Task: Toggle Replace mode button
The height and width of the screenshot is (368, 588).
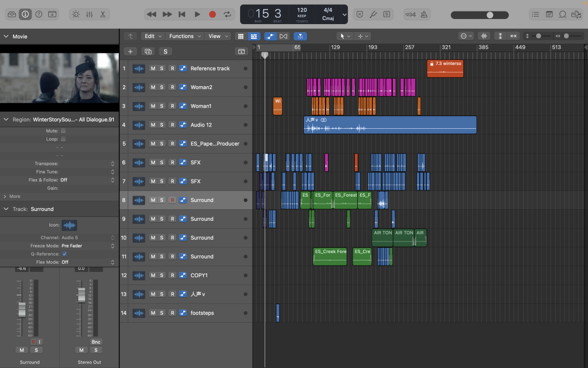Action: tap(359, 14)
